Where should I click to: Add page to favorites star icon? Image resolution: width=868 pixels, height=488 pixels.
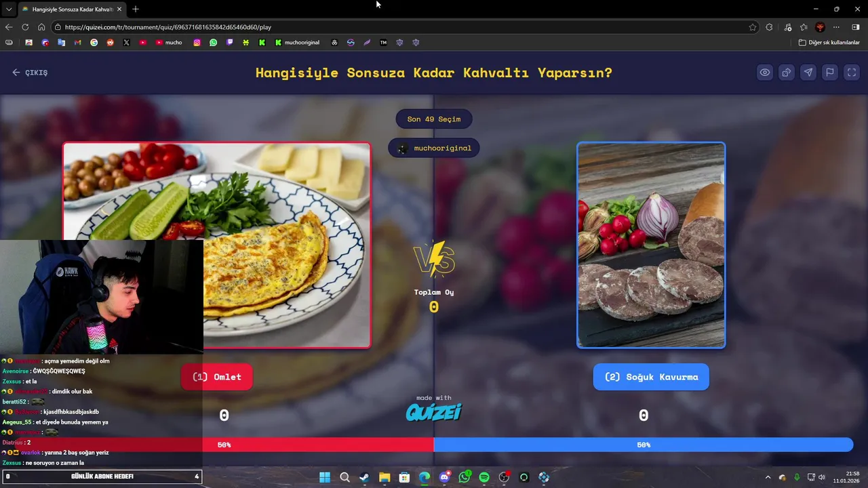tap(753, 27)
